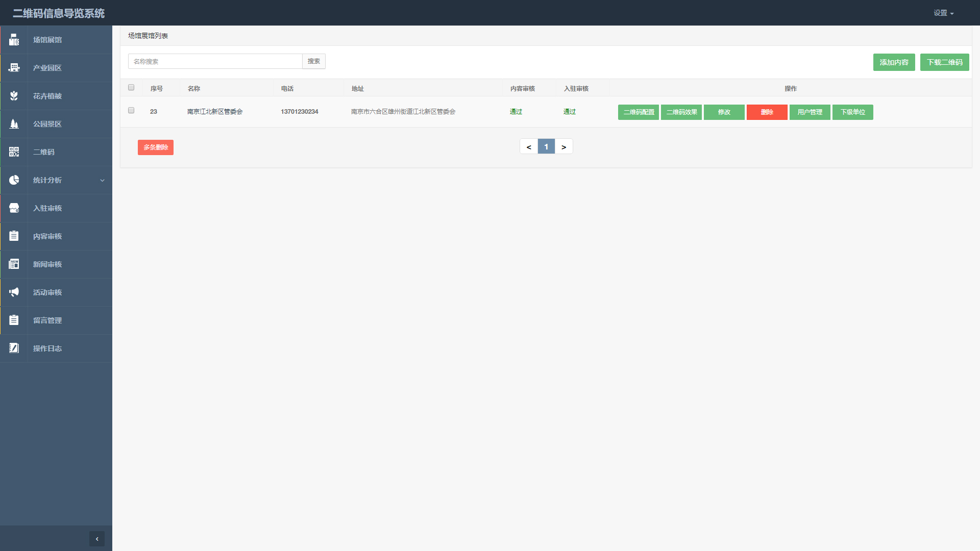Open the 场馆展馆 menu item
The image size is (980, 551).
pyautogui.click(x=56, y=40)
